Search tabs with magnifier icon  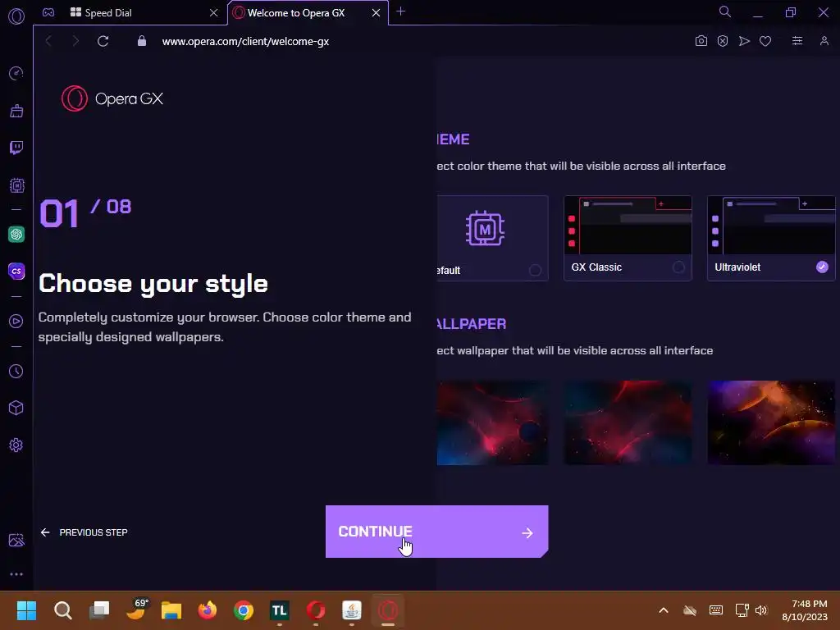point(725,11)
